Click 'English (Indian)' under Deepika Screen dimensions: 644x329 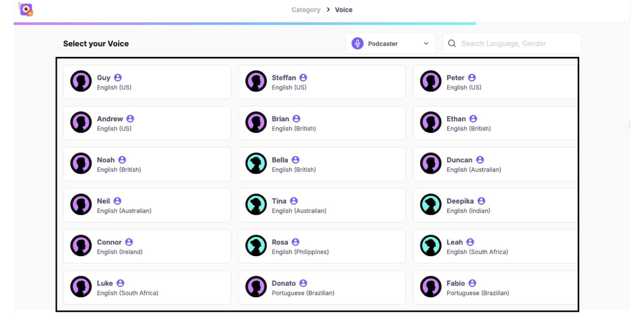pos(469,211)
